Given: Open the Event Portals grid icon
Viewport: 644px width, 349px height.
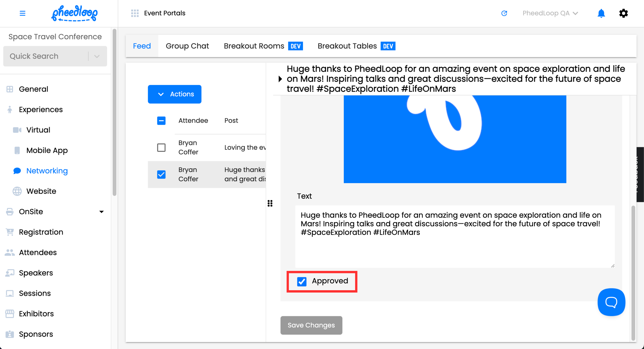Looking at the screenshot, I should pyautogui.click(x=135, y=13).
